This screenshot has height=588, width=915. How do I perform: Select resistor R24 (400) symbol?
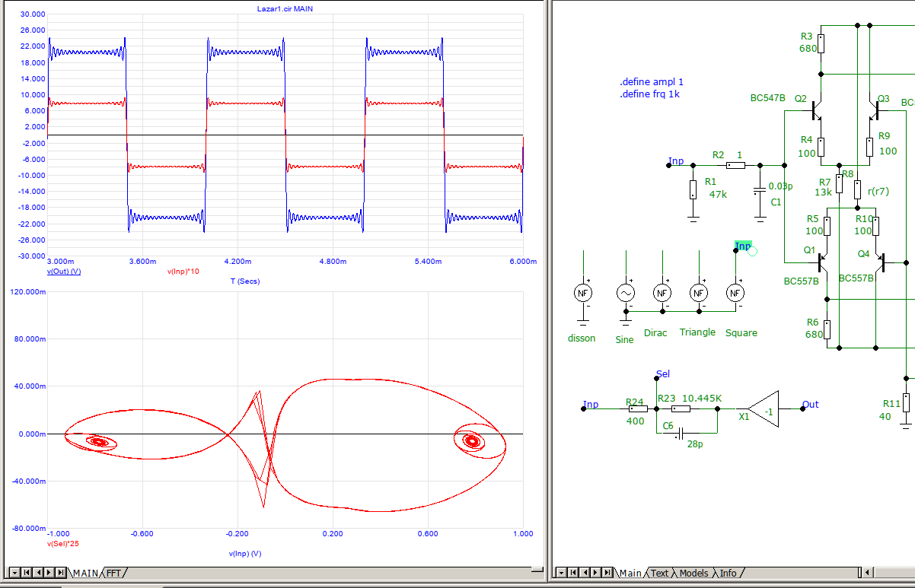pyautogui.click(x=638, y=409)
